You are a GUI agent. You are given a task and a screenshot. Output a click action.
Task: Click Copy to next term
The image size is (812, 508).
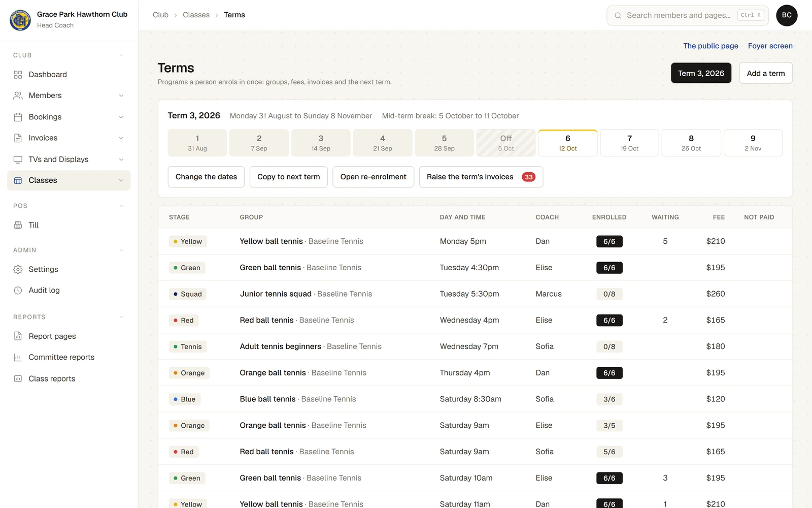tap(288, 177)
